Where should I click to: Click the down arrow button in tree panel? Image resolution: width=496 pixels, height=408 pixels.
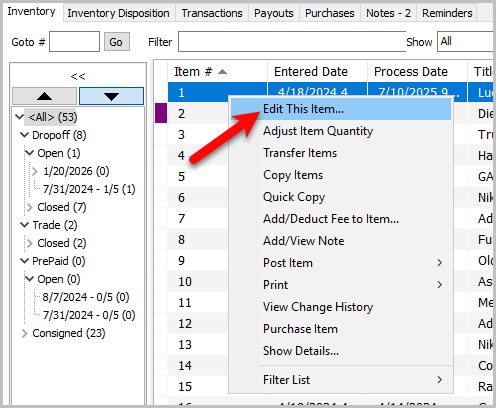coord(111,96)
